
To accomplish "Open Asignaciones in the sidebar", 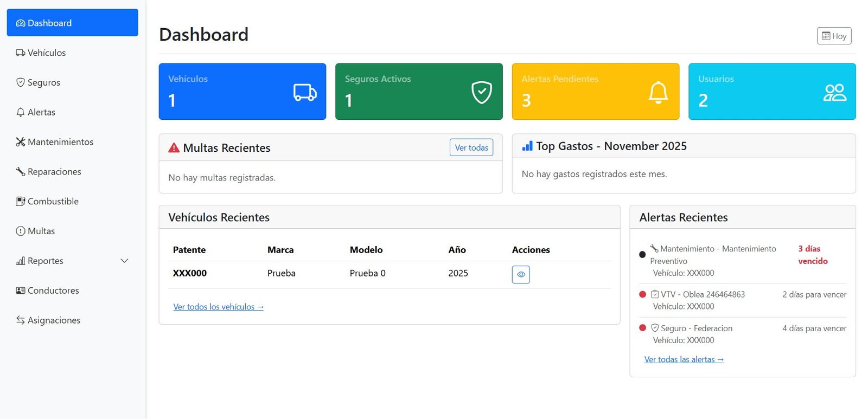I will [72, 320].
